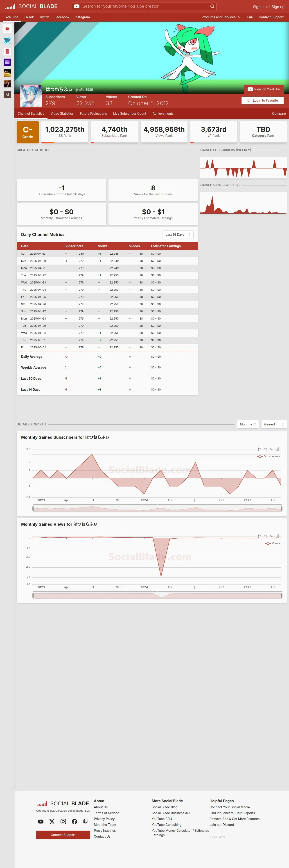Click the Compare link
Image resolution: width=289 pixels, height=868 pixels.
[x=279, y=114]
